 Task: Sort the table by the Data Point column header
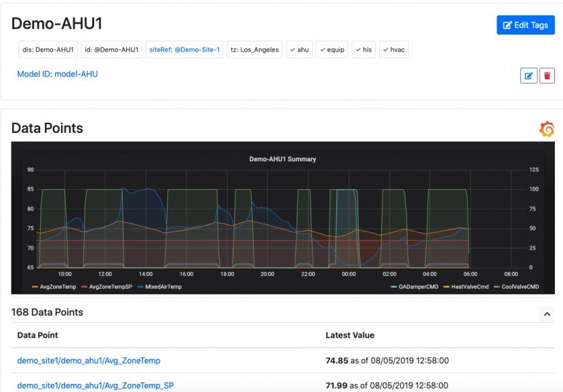coord(37,335)
